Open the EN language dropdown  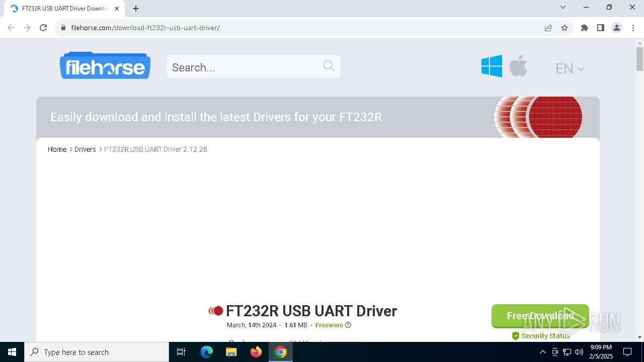tap(570, 68)
